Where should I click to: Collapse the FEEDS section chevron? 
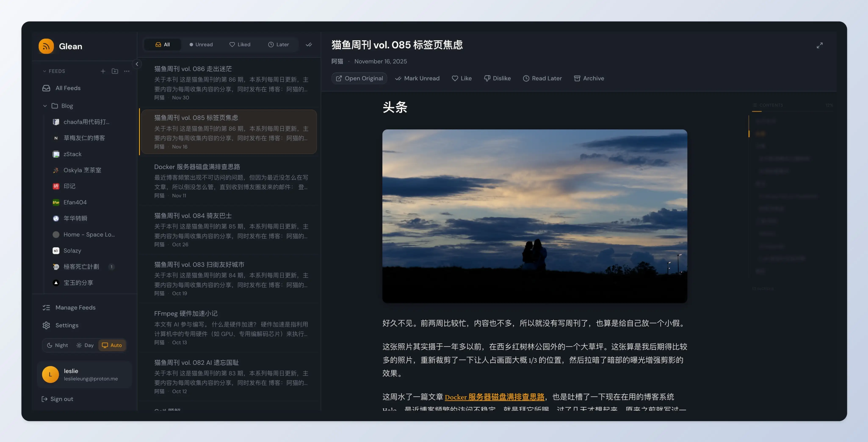[x=44, y=71]
